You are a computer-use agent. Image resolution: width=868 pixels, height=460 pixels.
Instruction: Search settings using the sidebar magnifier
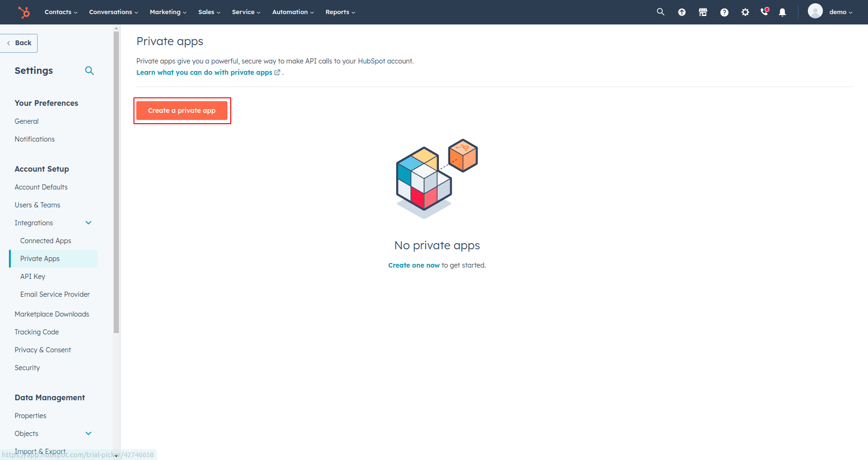click(x=89, y=71)
